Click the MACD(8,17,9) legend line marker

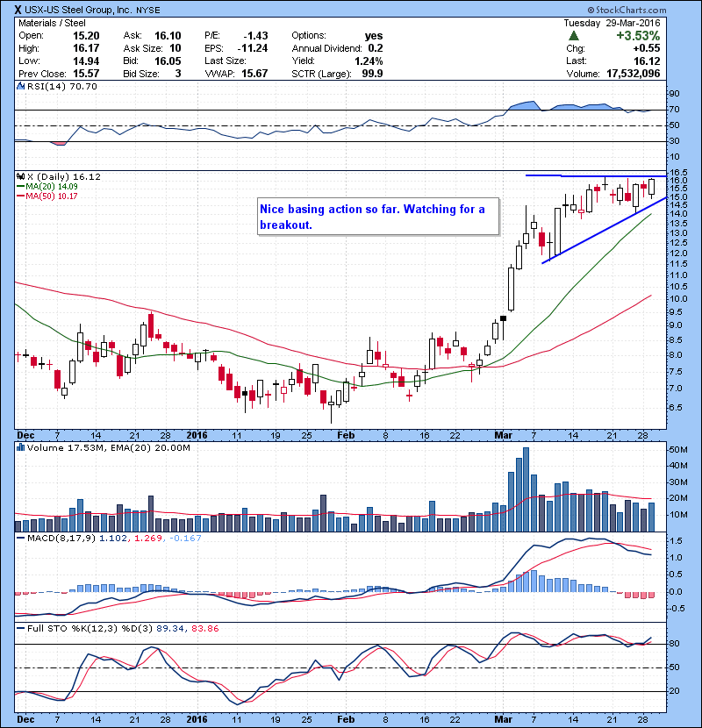point(20,539)
